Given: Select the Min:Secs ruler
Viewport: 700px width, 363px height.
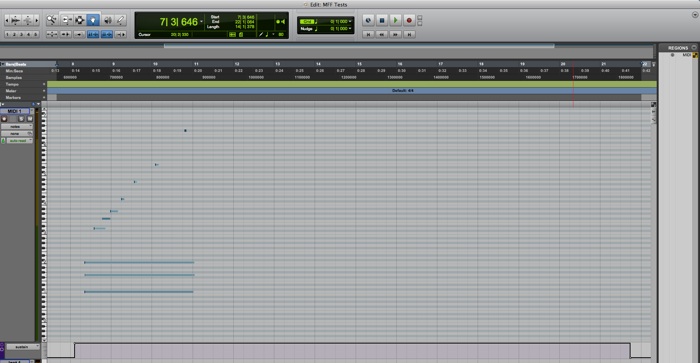Looking at the screenshot, I should (14, 71).
